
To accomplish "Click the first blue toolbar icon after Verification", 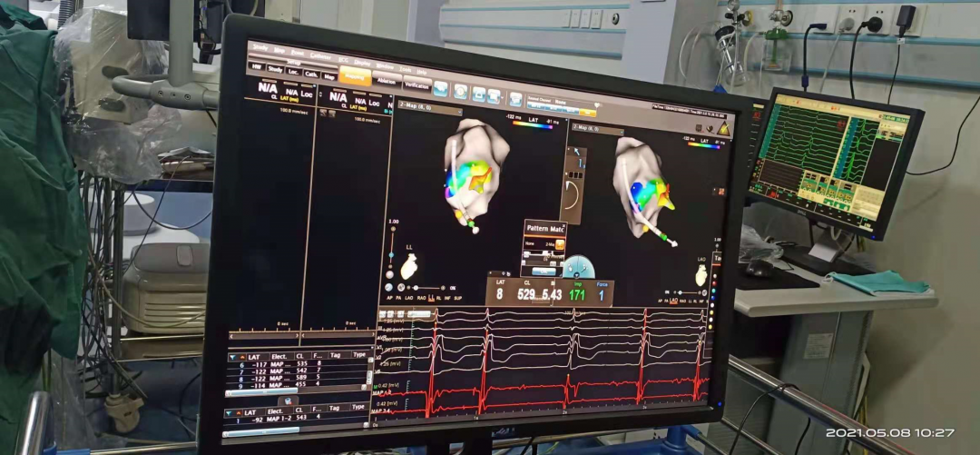I will point(441,89).
